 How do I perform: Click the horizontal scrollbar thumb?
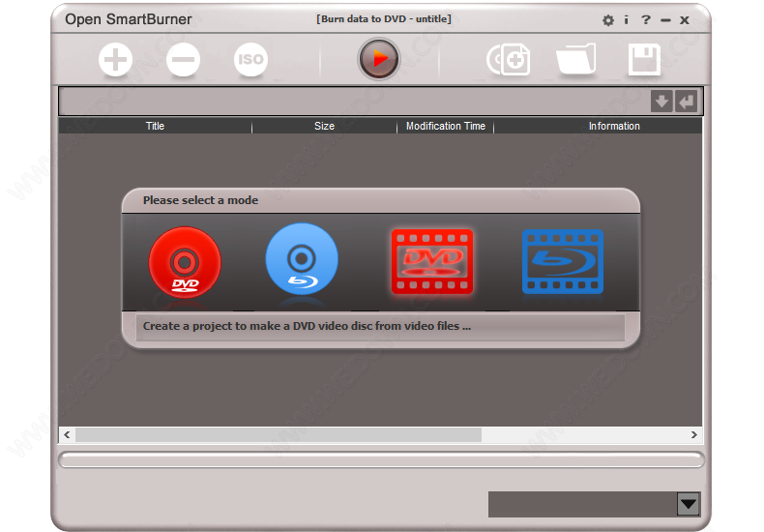click(x=279, y=434)
